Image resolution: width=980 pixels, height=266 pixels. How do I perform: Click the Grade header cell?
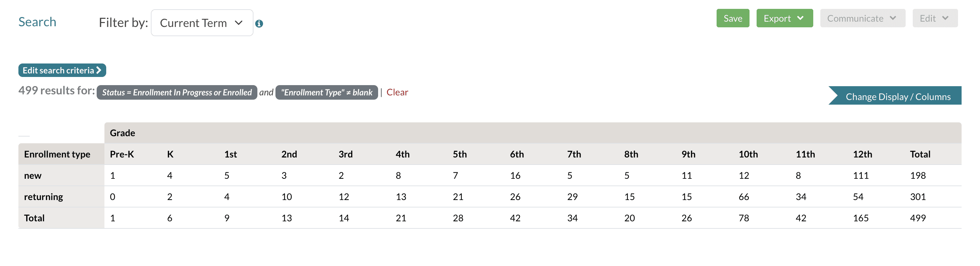click(x=122, y=133)
